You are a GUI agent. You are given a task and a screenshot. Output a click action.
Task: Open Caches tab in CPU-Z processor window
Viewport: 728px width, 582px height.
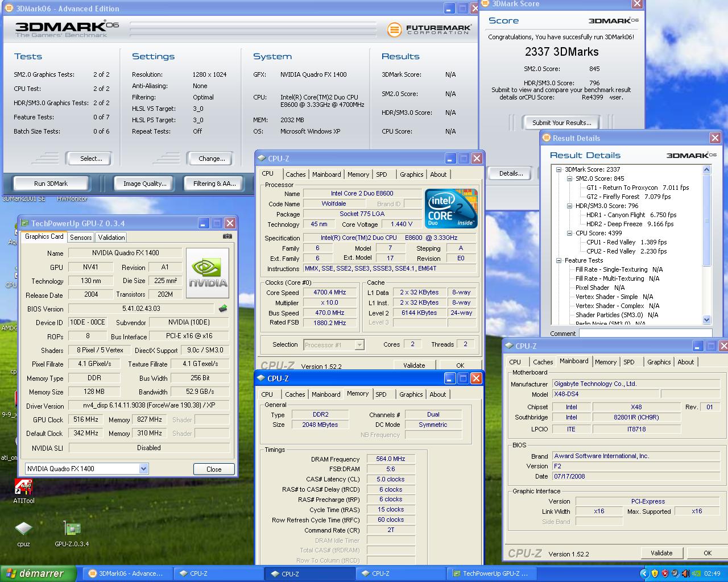pyautogui.click(x=296, y=174)
